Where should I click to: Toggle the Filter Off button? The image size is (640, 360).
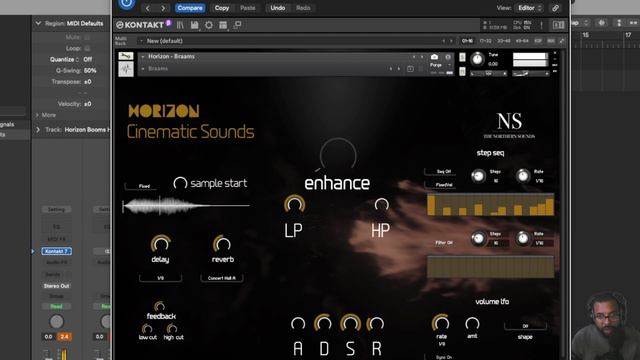[444, 242]
